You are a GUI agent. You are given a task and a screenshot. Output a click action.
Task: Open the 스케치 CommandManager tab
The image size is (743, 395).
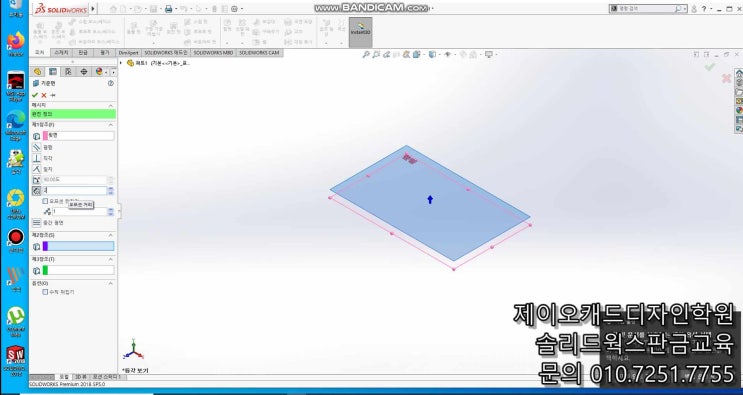click(x=61, y=53)
